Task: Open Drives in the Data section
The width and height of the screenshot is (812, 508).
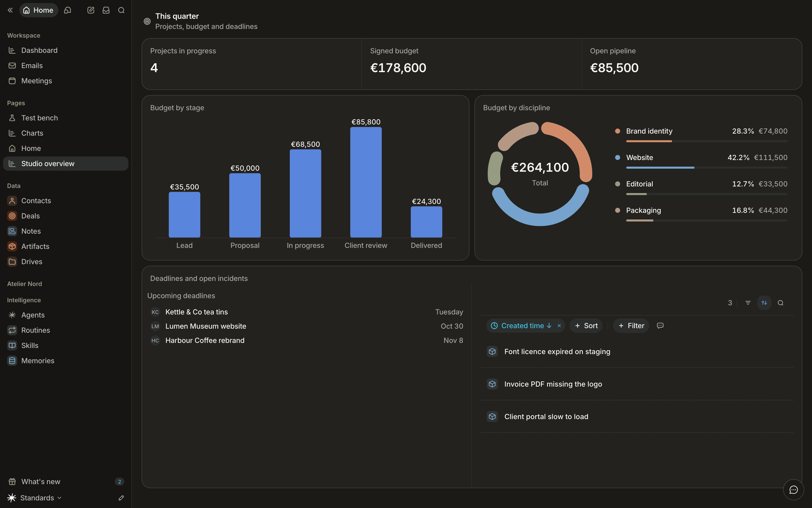Action: (x=66, y=261)
